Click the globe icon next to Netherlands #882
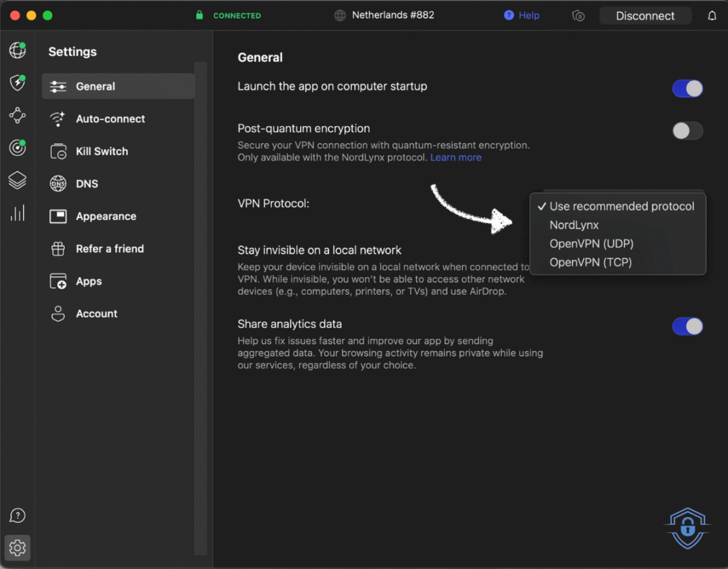The height and width of the screenshot is (569, 728). tap(340, 16)
